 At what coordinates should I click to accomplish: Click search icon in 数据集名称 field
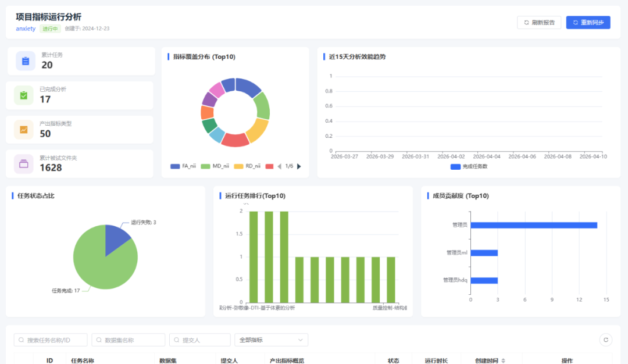[99, 340]
